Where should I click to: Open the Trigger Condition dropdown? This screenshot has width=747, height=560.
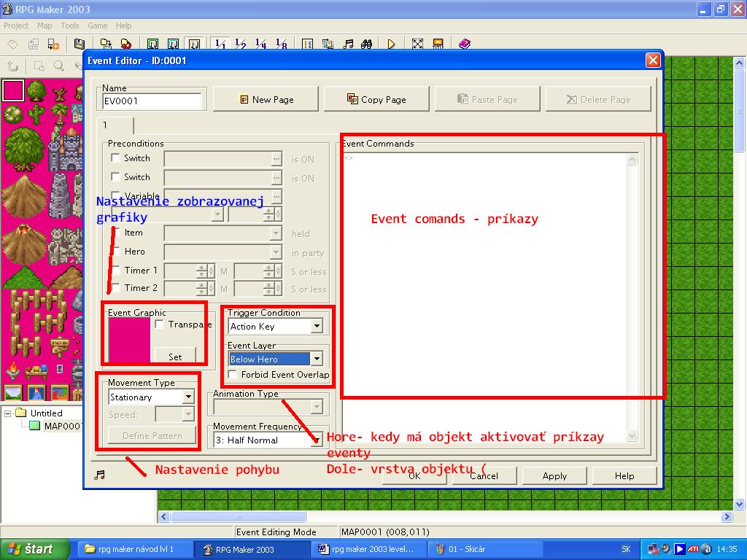tap(317, 327)
